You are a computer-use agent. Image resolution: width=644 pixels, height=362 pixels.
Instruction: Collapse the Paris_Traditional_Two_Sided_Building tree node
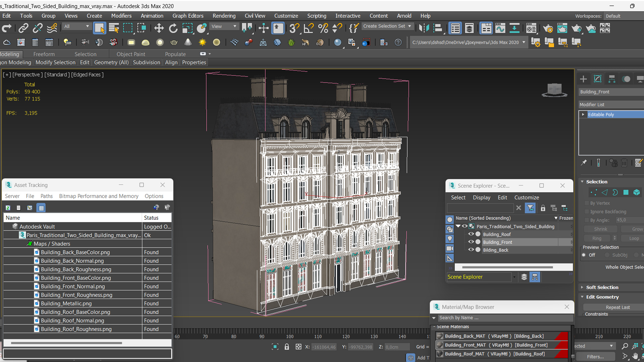(x=458, y=226)
